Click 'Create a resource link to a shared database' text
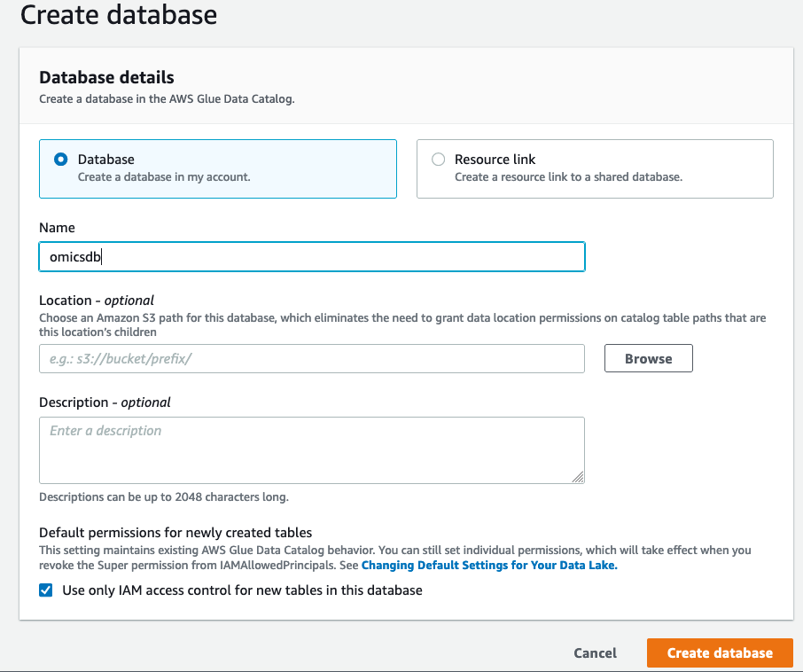This screenshot has width=803, height=672. 568,176
